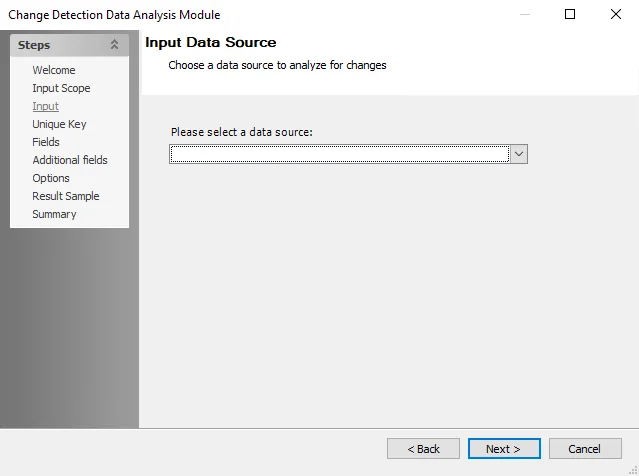Go to the Input Scope step
Image resolution: width=639 pixels, height=476 pixels.
click(61, 88)
